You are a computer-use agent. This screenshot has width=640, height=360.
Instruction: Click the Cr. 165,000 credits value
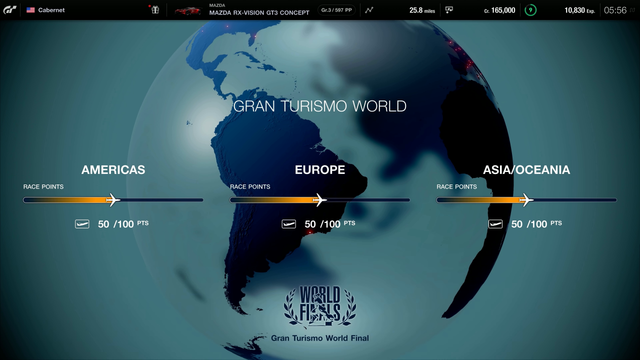[x=500, y=10]
